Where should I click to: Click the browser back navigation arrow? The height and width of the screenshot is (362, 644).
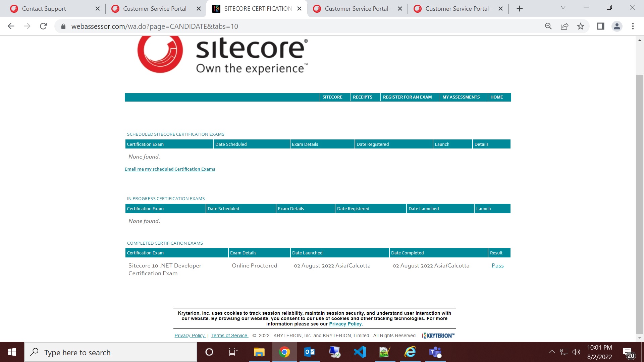pyautogui.click(x=11, y=26)
